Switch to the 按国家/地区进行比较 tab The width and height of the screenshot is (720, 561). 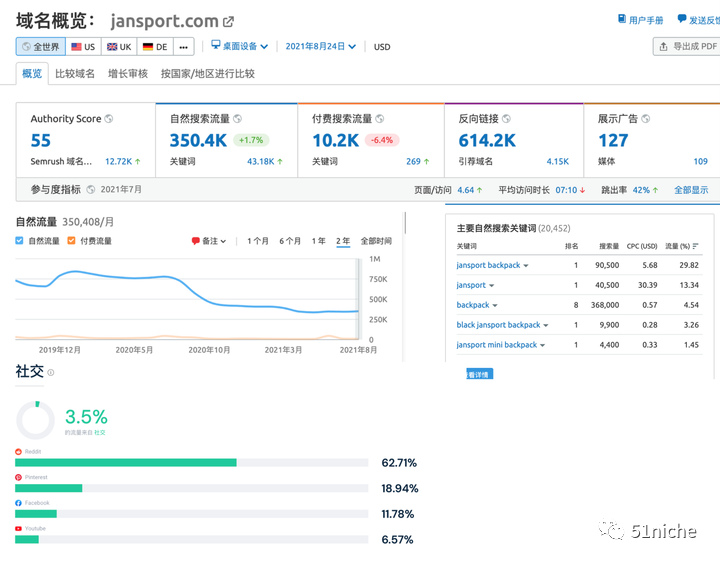[208, 73]
